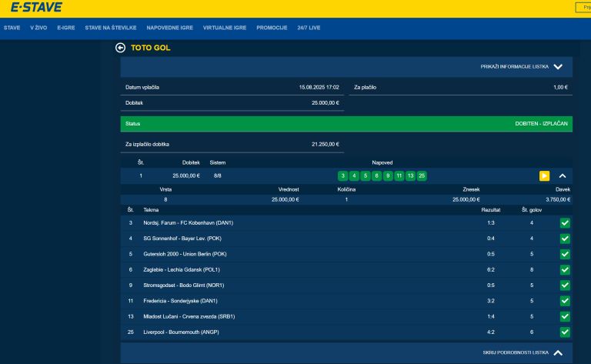Open the PROMOCIJE menu

(272, 28)
